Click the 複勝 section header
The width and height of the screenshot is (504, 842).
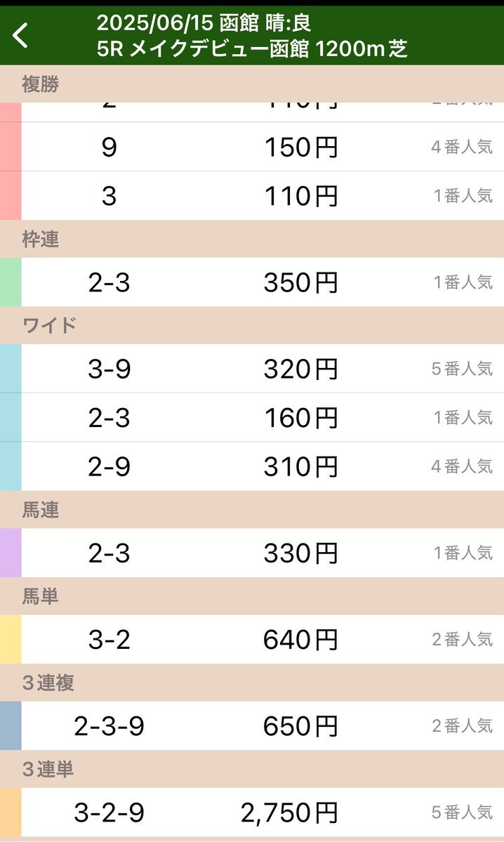tap(252, 84)
